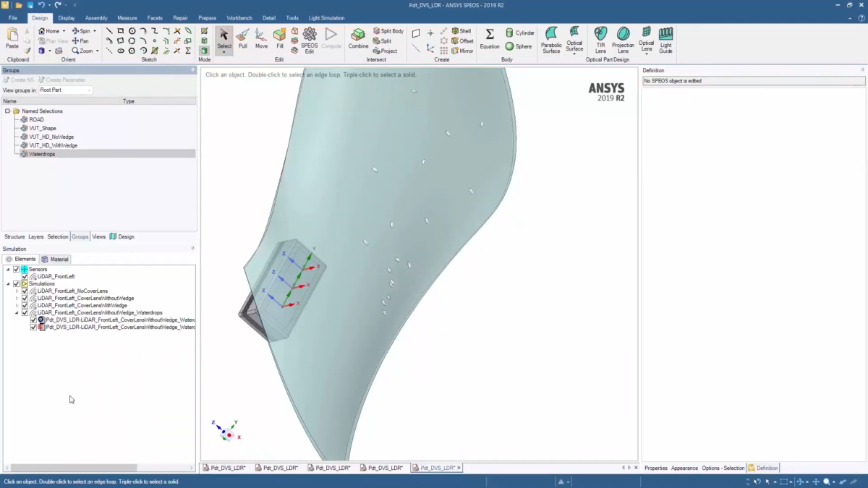The height and width of the screenshot is (488, 868).
Task: Switch to the Properties tab
Action: 656,468
